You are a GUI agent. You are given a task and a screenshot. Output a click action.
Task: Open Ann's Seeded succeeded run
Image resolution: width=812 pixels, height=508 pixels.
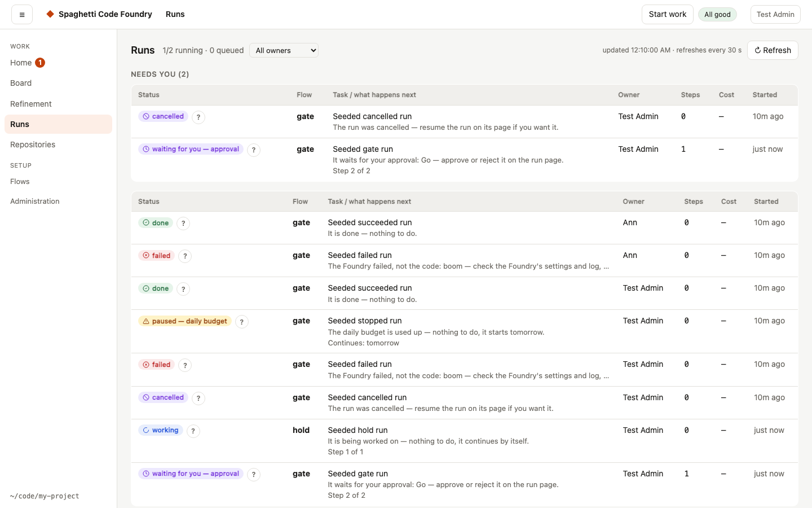465,228
